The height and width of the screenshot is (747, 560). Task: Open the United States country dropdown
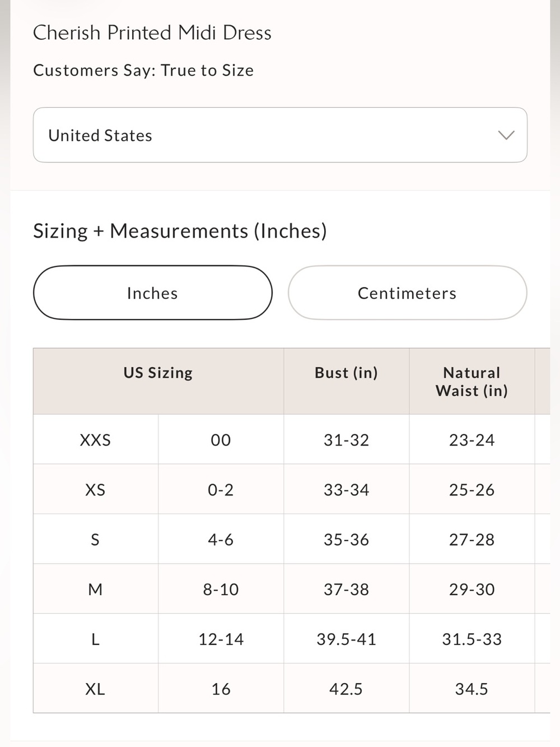pos(280,135)
